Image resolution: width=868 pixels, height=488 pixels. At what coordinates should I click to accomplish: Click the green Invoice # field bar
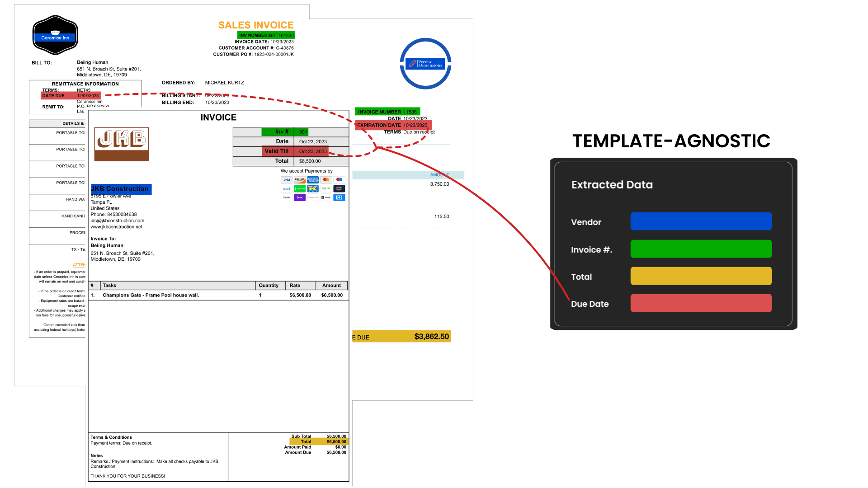pos(701,249)
